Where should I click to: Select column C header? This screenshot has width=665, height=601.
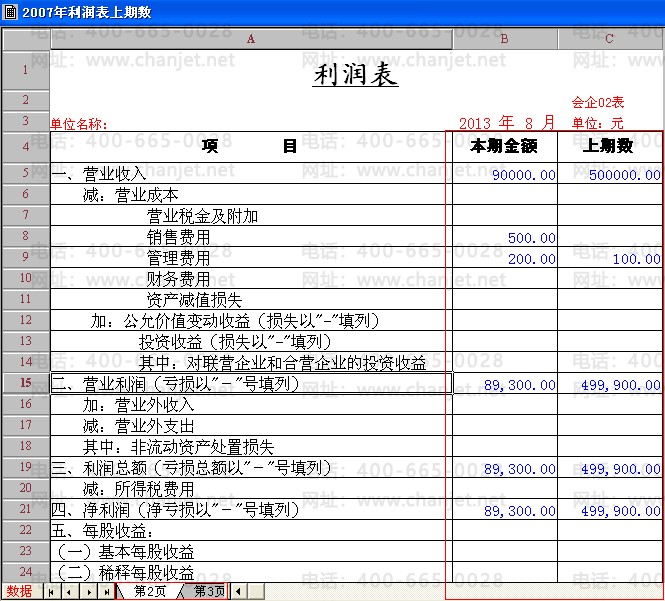point(609,39)
